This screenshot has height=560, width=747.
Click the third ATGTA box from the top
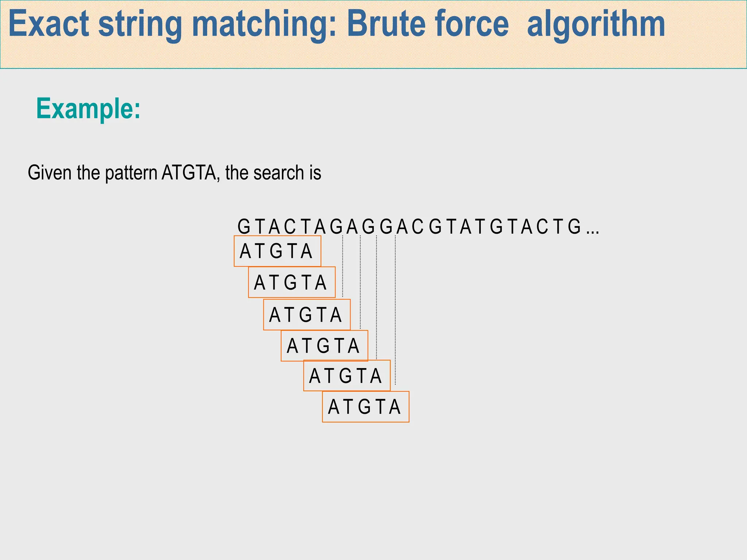click(307, 315)
